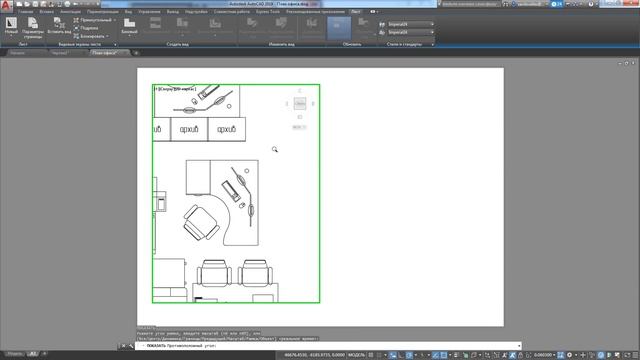The height and width of the screenshot is (360, 640).
Task: Click the help question mark icon
Action: pos(591,4)
